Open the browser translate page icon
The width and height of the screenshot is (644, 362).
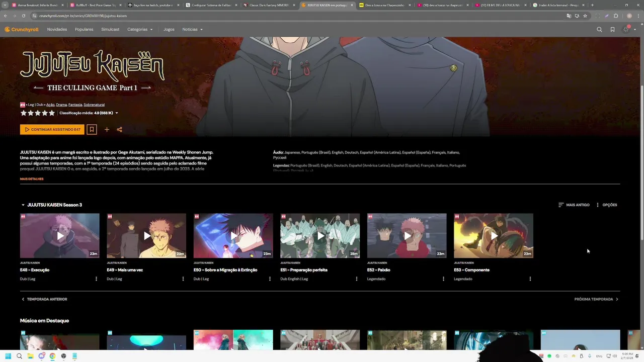tap(569, 16)
